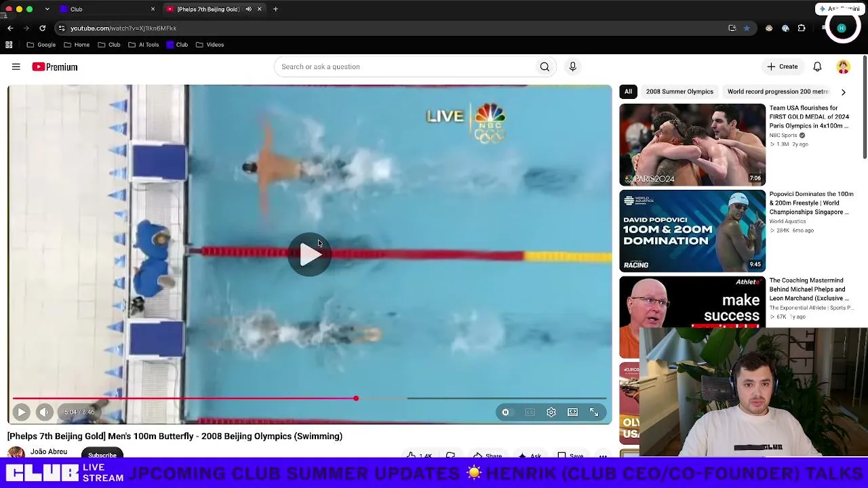The image size is (868, 488).
Task: Click the Ask Gemini button
Action: coord(840,9)
